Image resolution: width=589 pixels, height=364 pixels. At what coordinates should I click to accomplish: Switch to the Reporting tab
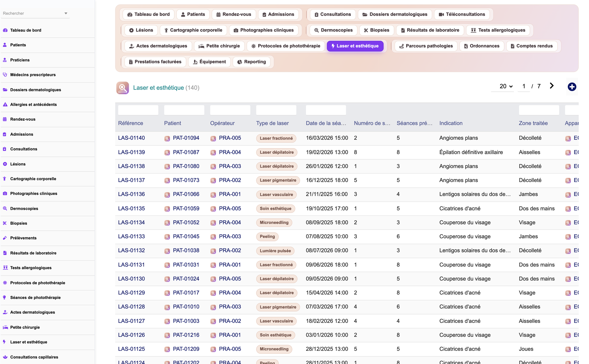pyautogui.click(x=252, y=62)
